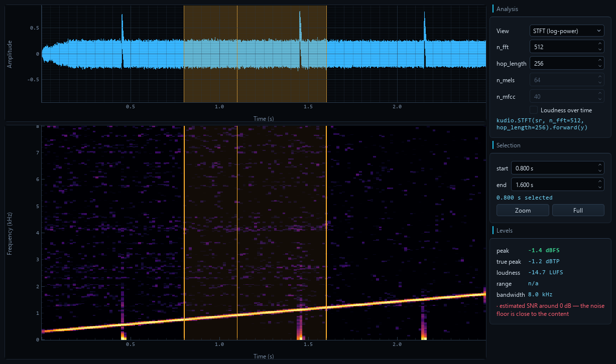This screenshot has width=616, height=364.
Task: Increase n_fft with the up arrow
Action: [x=600, y=44]
